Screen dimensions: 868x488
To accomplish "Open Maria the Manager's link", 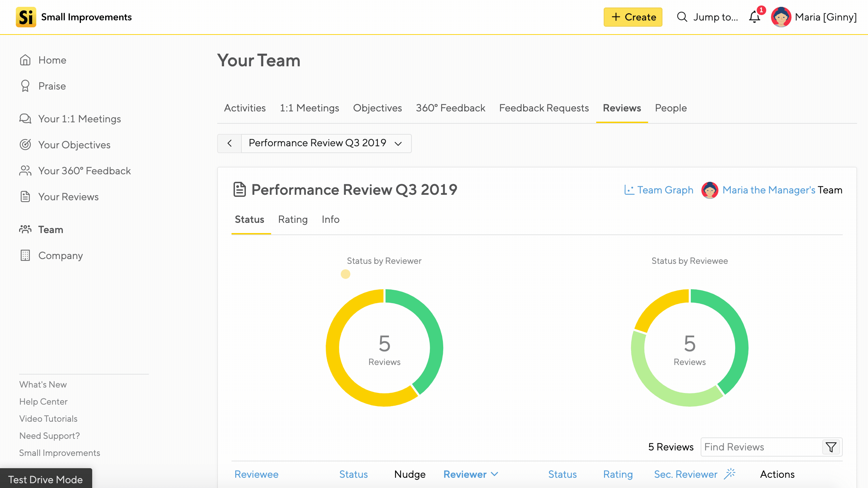I will click(x=769, y=190).
